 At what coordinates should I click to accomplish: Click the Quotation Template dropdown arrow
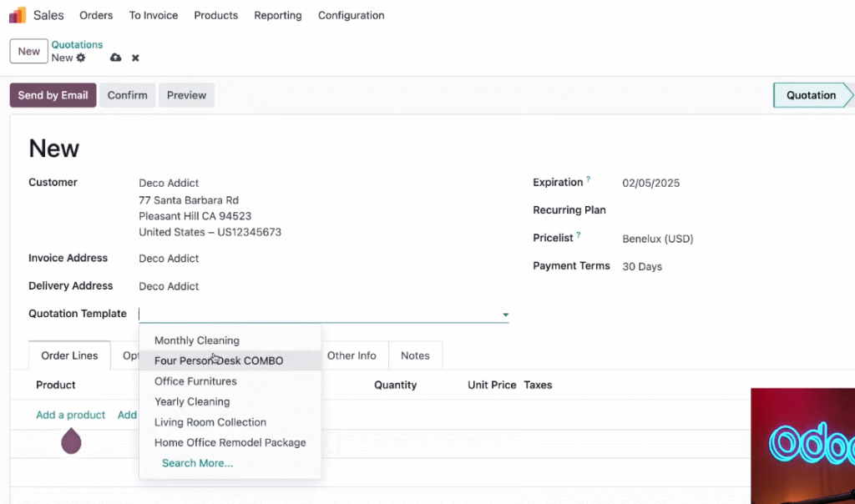click(x=505, y=315)
